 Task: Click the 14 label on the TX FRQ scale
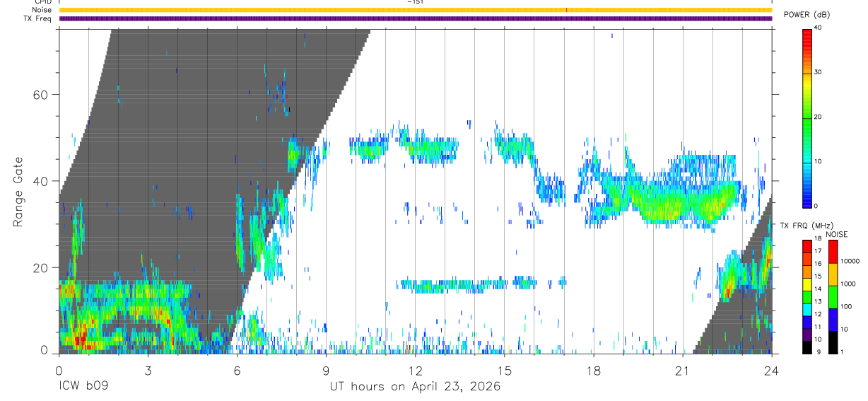[x=818, y=289]
